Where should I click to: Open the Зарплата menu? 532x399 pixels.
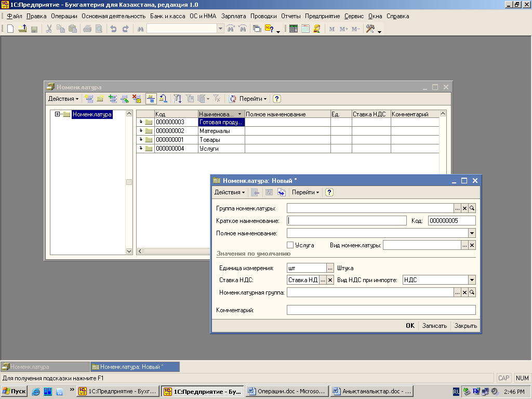(233, 16)
